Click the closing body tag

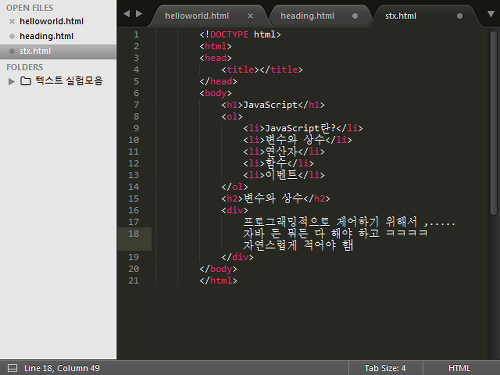tap(218, 269)
